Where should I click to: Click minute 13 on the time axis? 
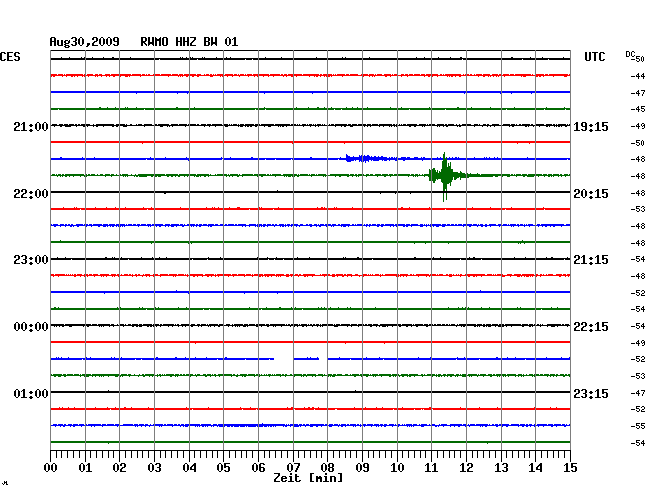[x=501, y=468]
